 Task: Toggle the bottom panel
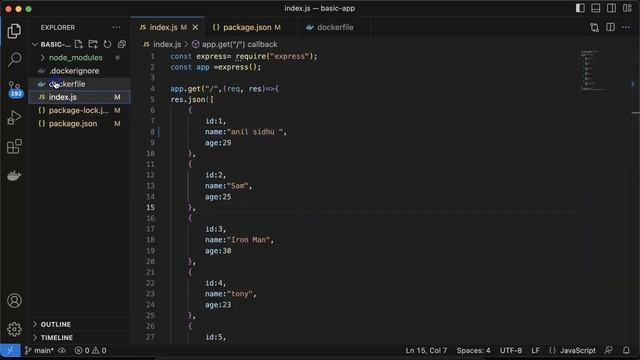[596, 8]
